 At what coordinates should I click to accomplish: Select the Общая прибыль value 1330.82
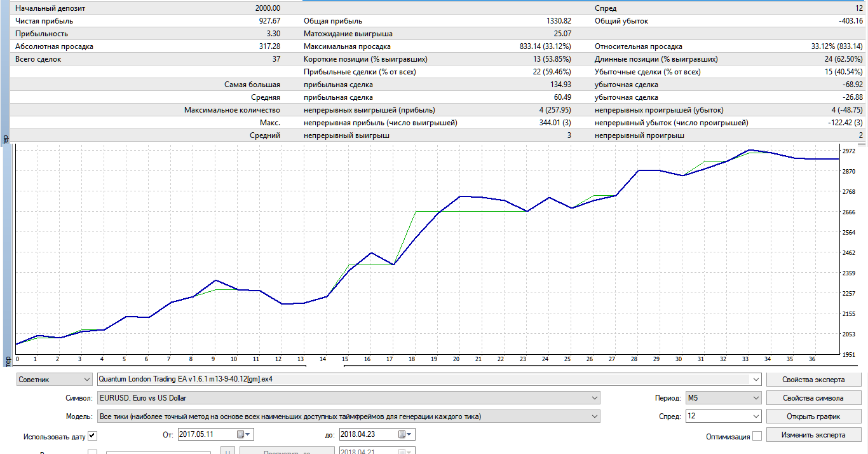coord(558,21)
